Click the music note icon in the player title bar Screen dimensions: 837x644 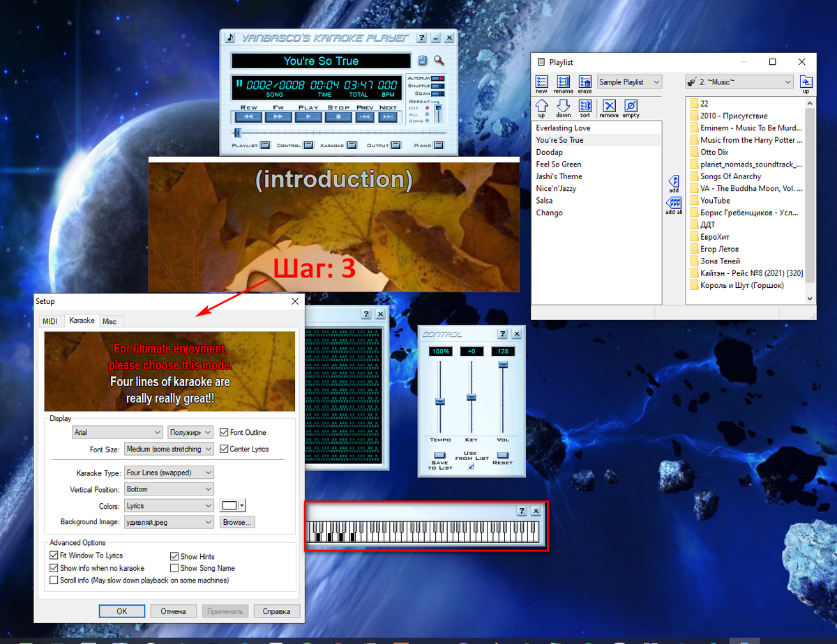(231, 38)
